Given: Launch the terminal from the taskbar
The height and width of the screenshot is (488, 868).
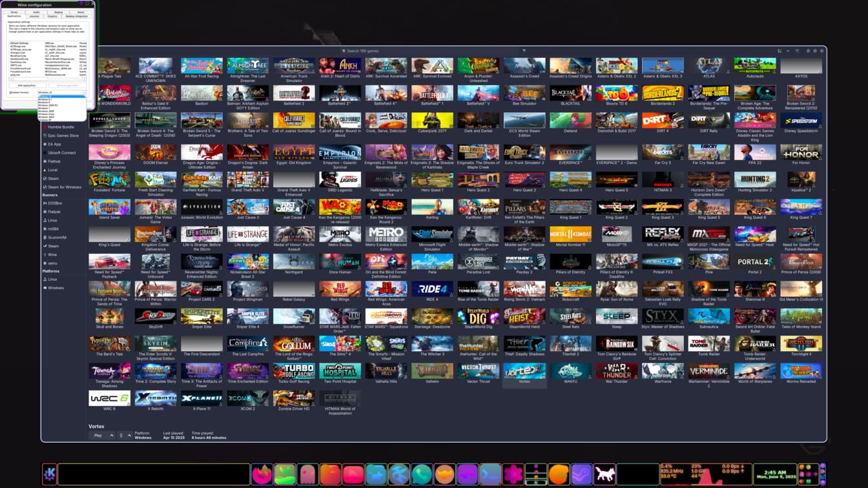Looking at the screenshot, I should coord(490,474).
